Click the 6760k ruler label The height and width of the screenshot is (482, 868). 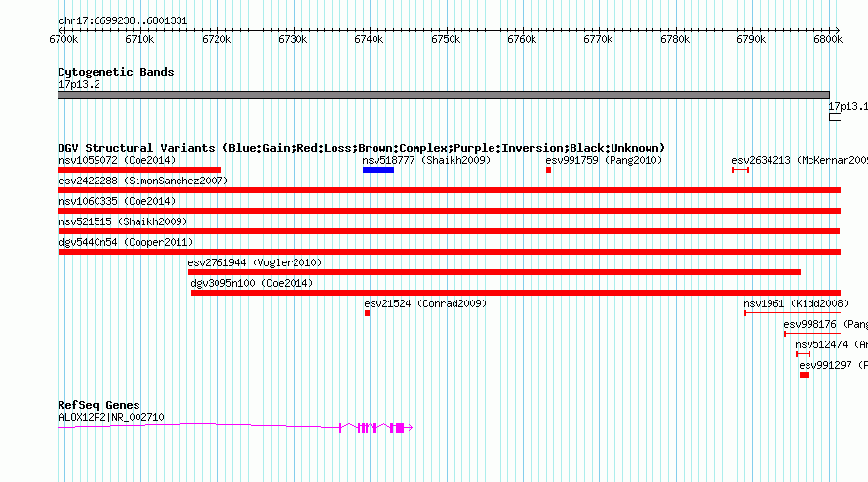pos(522,39)
